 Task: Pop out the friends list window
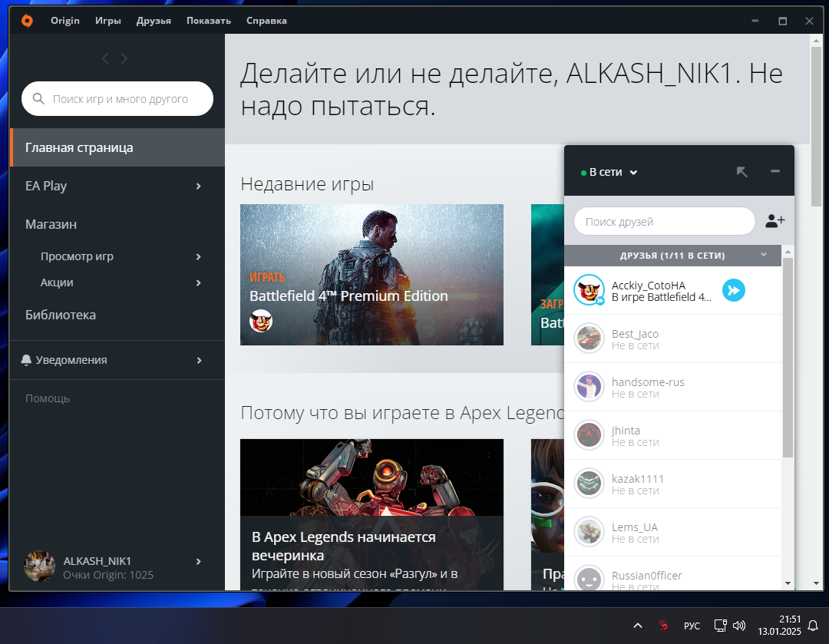pyautogui.click(x=741, y=172)
